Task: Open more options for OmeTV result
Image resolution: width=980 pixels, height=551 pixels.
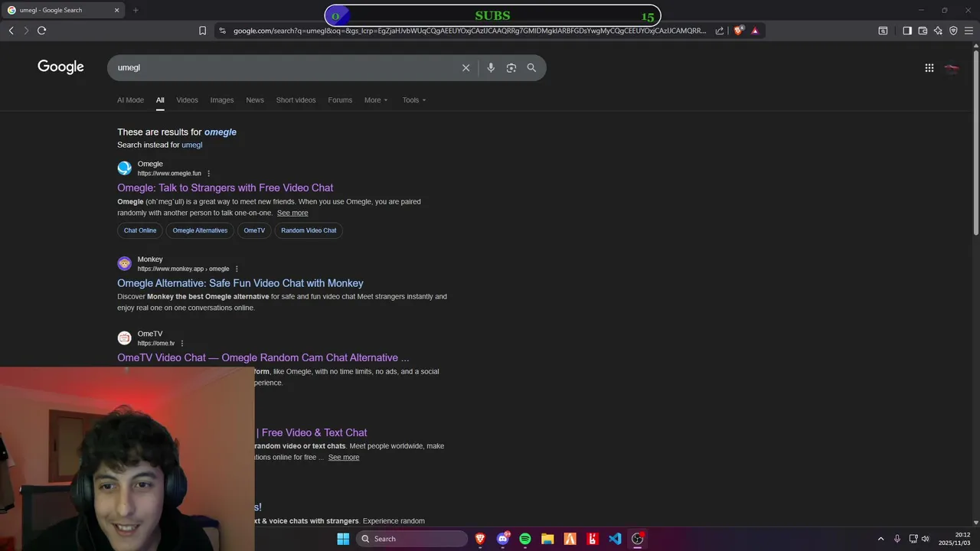Action: (182, 344)
